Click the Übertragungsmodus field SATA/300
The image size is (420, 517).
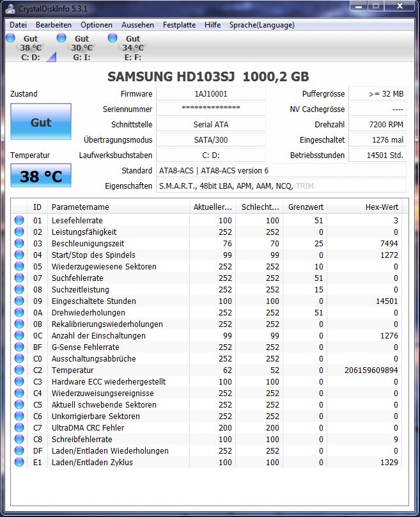point(211,139)
